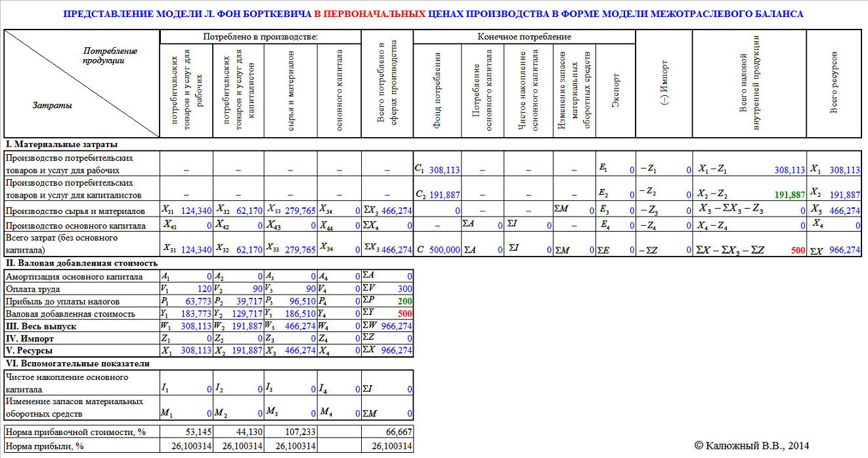
Task: Select heading 'V. Ресурсы'
Action: [x=29, y=351]
